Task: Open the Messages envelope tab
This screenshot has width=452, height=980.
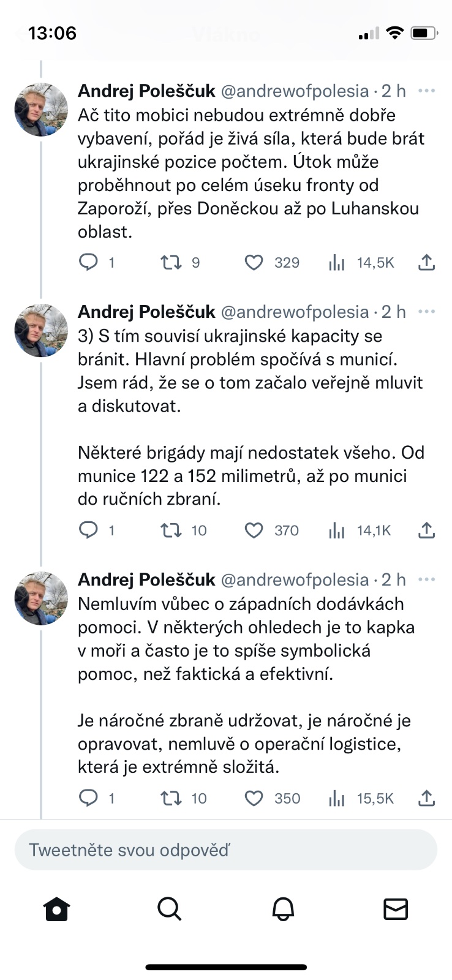Action: click(x=396, y=909)
